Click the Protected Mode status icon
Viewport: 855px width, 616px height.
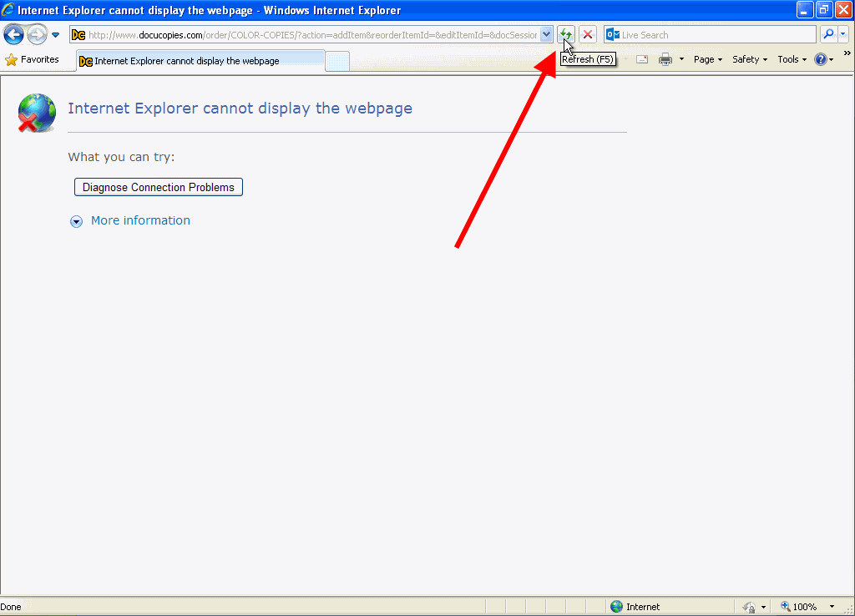[x=749, y=607]
